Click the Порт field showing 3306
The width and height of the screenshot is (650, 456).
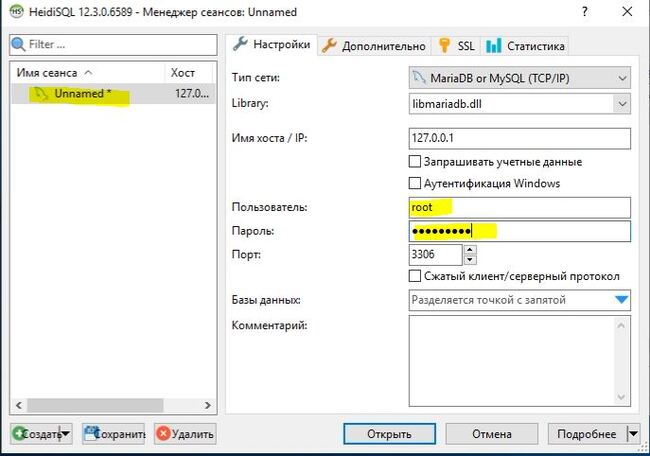[435, 254]
